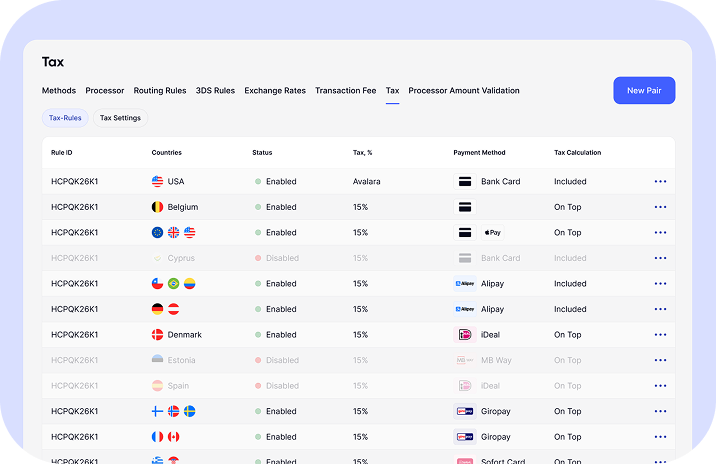
Task: Click the Brazil flag icon
Action: (x=174, y=284)
